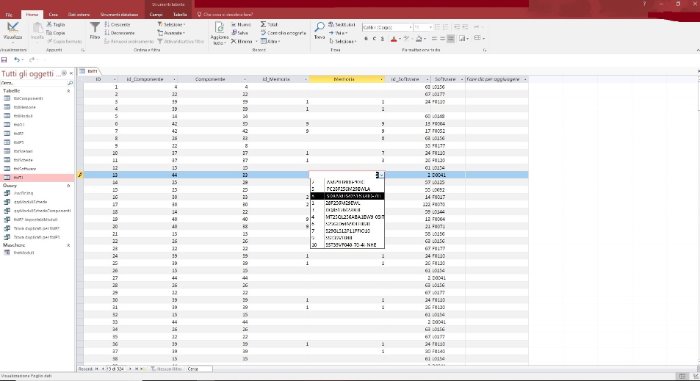Click the Nuovo record button
The width and height of the screenshot is (700, 381).
(x=241, y=25)
